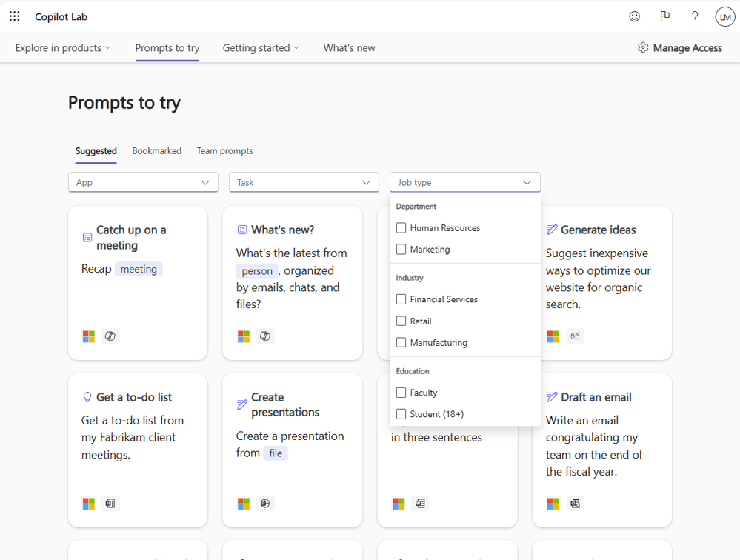
Task: Click Outlook icon on Draft an email card
Action: [575, 504]
